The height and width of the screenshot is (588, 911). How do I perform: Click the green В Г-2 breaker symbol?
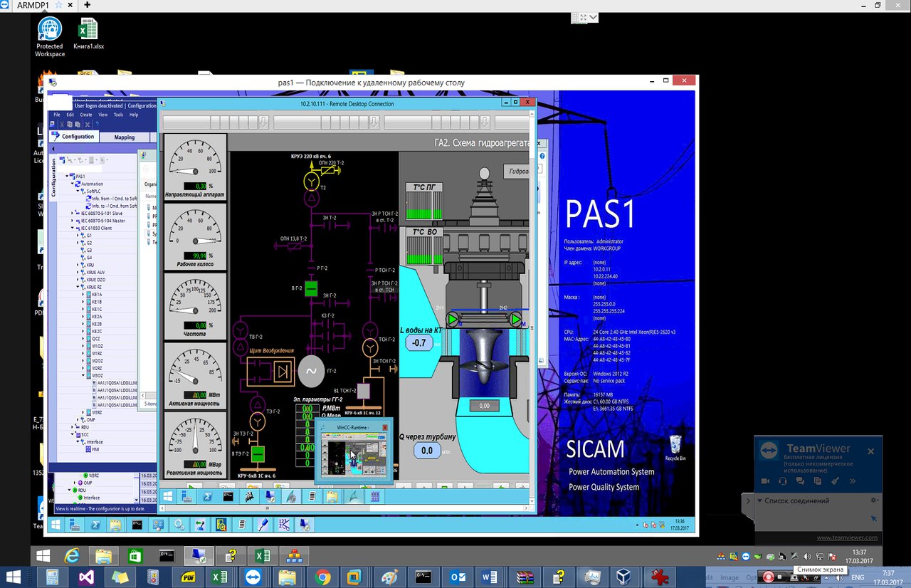310,288
